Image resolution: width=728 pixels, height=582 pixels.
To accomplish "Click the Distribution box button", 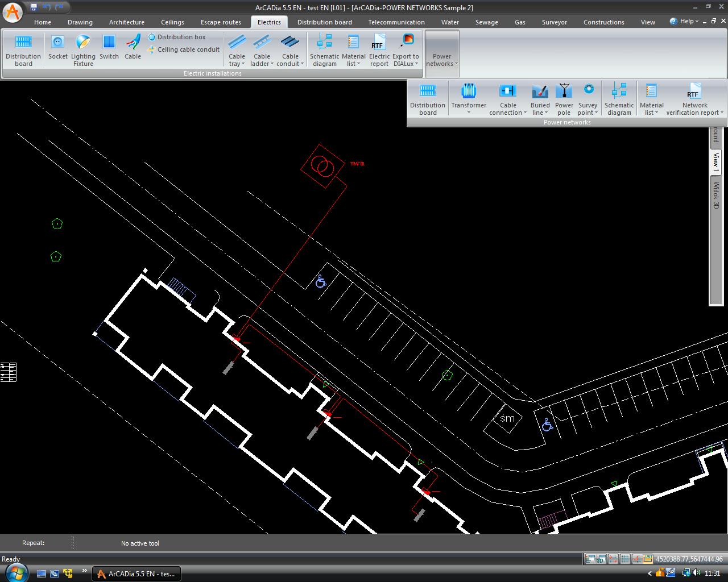I will click(x=177, y=37).
